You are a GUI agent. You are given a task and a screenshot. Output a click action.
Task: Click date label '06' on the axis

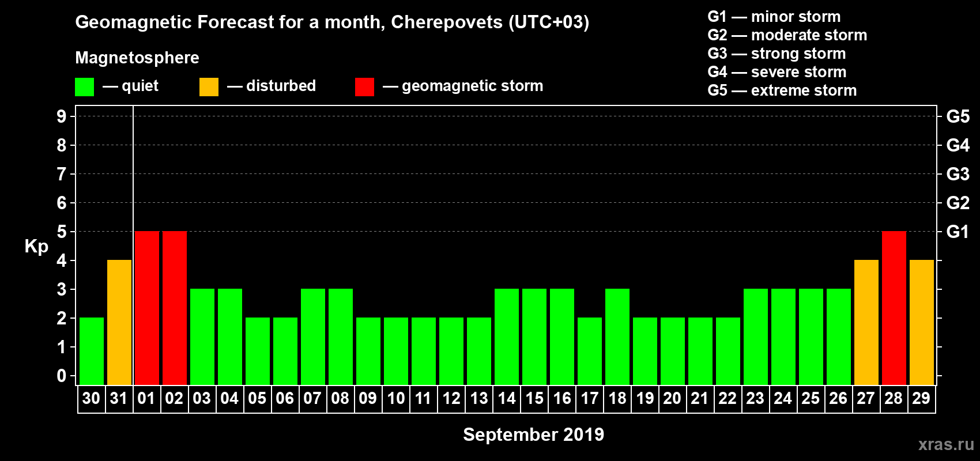285,398
